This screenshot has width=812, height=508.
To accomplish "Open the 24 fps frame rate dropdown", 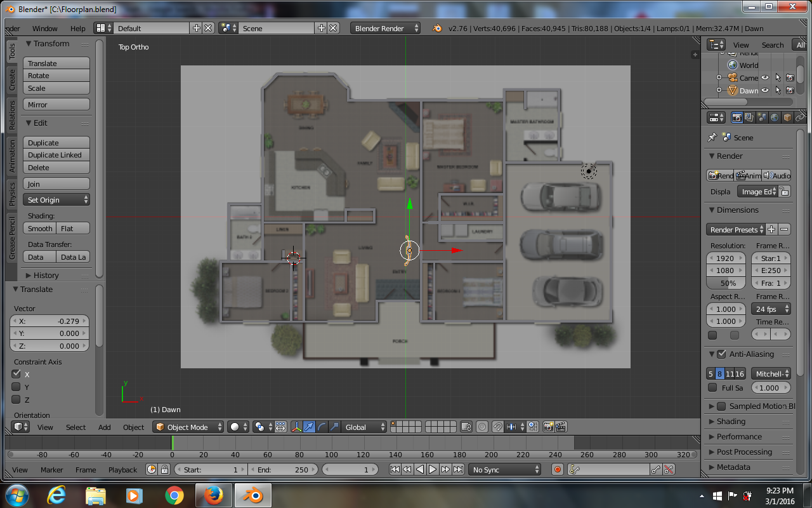I will point(771,309).
